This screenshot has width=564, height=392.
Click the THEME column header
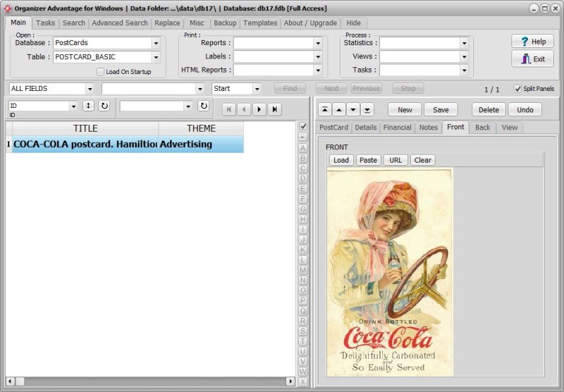click(201, 128)
